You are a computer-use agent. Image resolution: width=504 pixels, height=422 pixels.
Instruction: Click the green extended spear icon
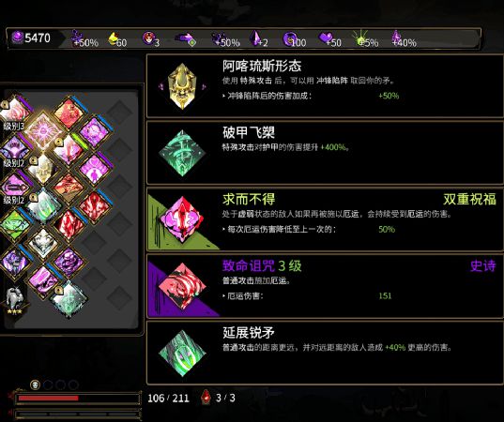pos(182,353)
